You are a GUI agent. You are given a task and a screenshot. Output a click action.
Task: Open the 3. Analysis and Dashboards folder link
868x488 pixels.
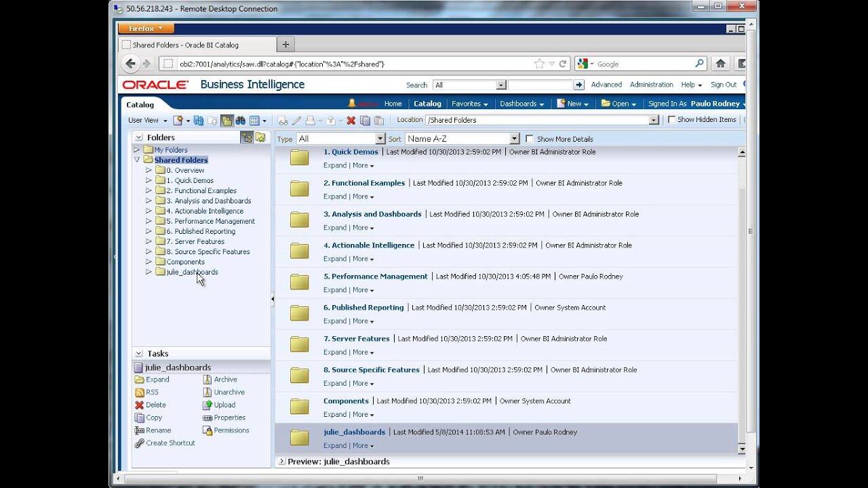pos(374,213)
